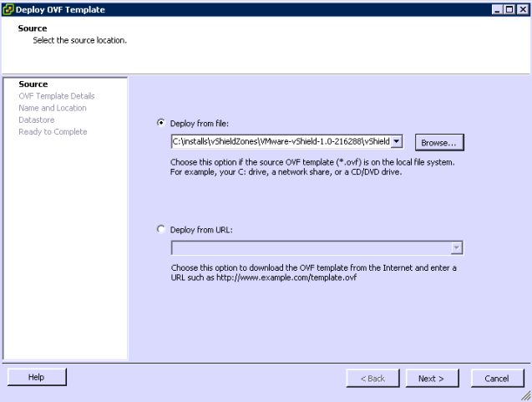Minimize the Deploy OVF Template window
This screenshot has height=402, width=532.
497,8
